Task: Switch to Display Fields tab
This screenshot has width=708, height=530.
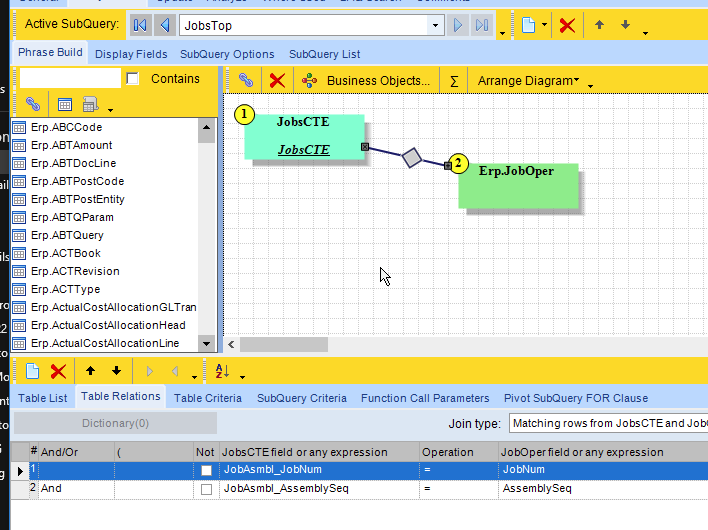Action: coord(131,54)
